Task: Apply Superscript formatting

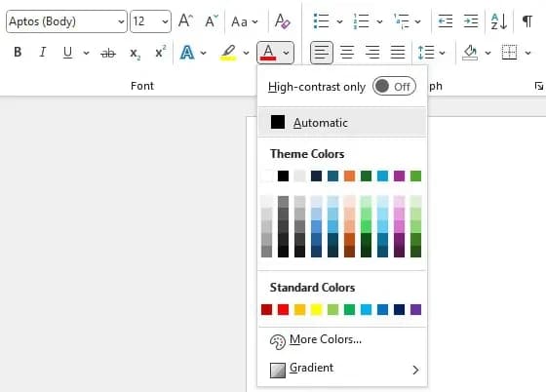Action: pos(160,53)
